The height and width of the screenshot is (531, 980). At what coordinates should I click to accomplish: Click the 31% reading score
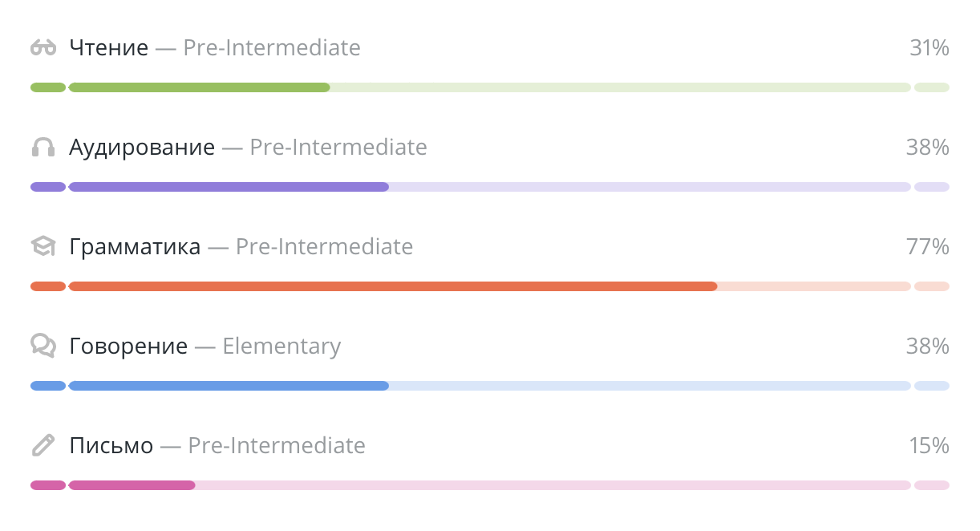(x=929, y=48)
